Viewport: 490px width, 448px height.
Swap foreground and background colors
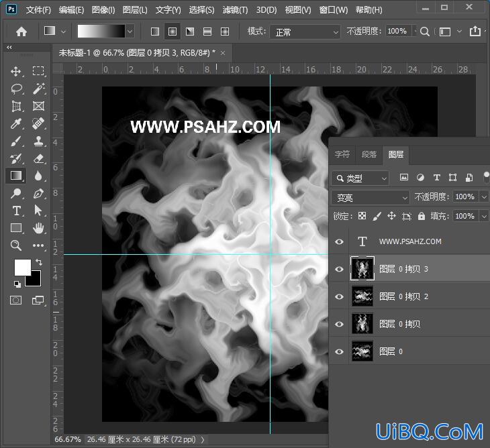(x=39, y=262)
